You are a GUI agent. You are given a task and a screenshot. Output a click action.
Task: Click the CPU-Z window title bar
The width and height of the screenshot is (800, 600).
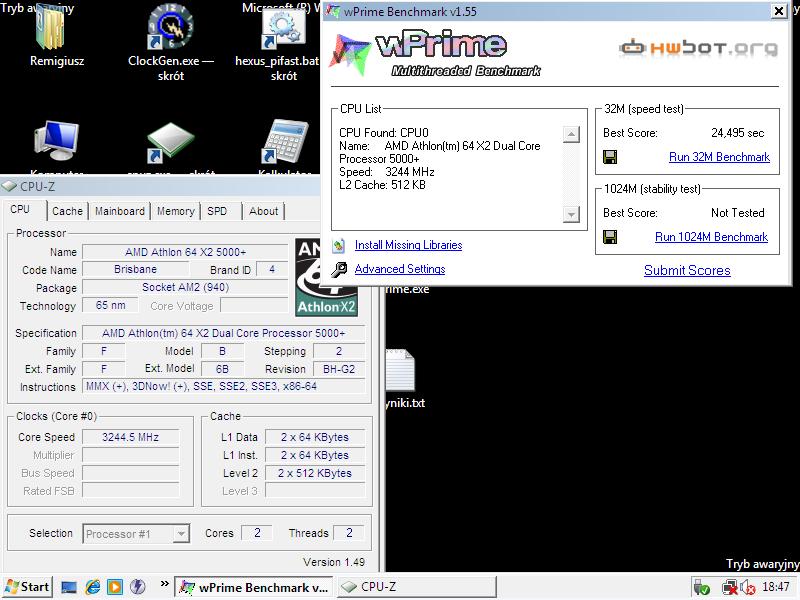click(x=161, y=187)
